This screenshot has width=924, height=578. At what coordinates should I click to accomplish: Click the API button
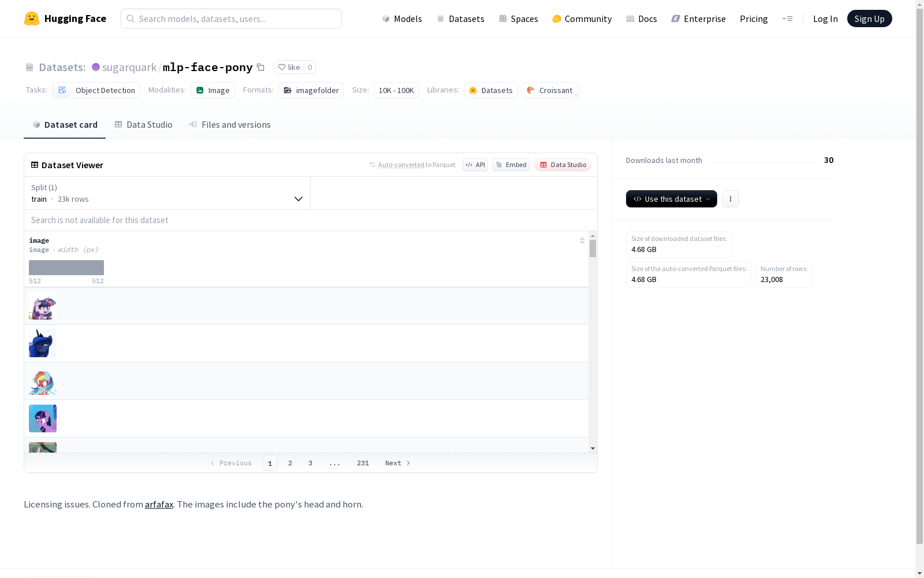point(475,165)
